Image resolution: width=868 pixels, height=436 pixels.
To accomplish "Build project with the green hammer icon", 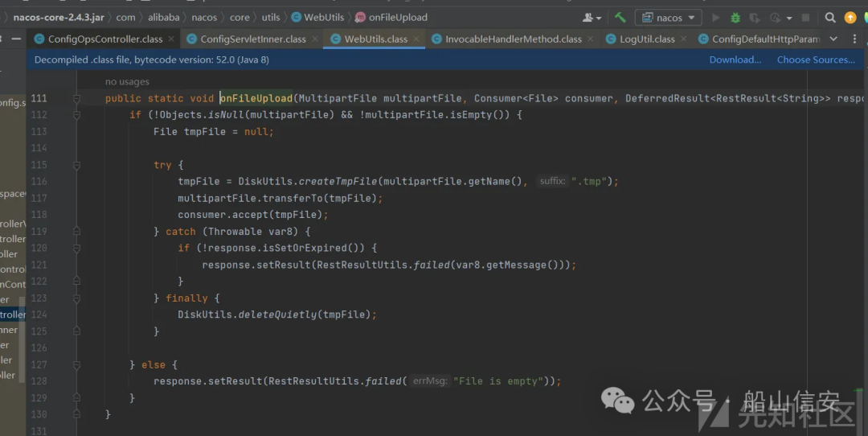I will [x=620, y=18].
